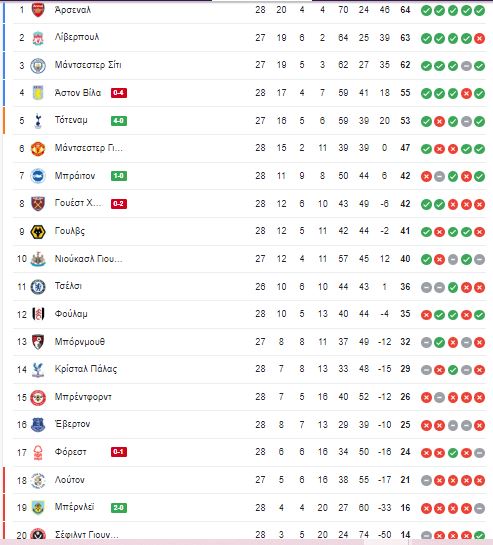The width and height of the screenshot is (493, 545).
Task: Open the Φούλαμ team link
Action: 71,314
